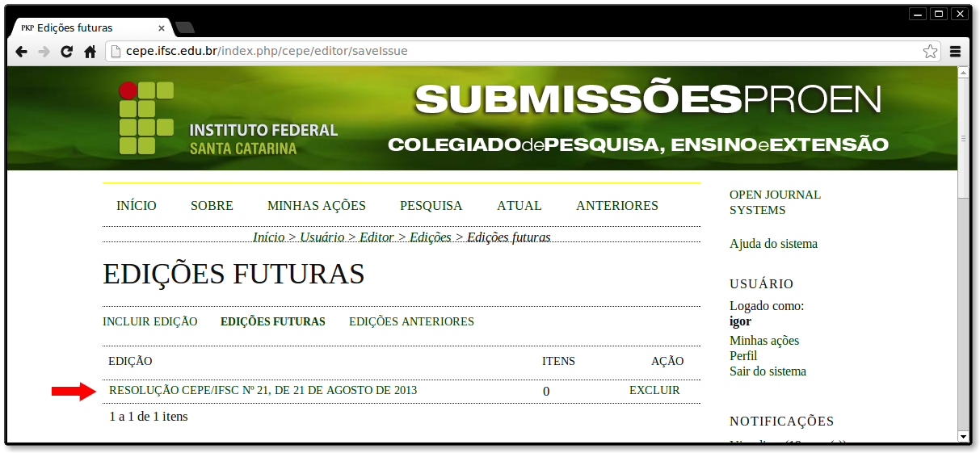Click the browser back arrow button
980x453 pixels.
(22, 52)
